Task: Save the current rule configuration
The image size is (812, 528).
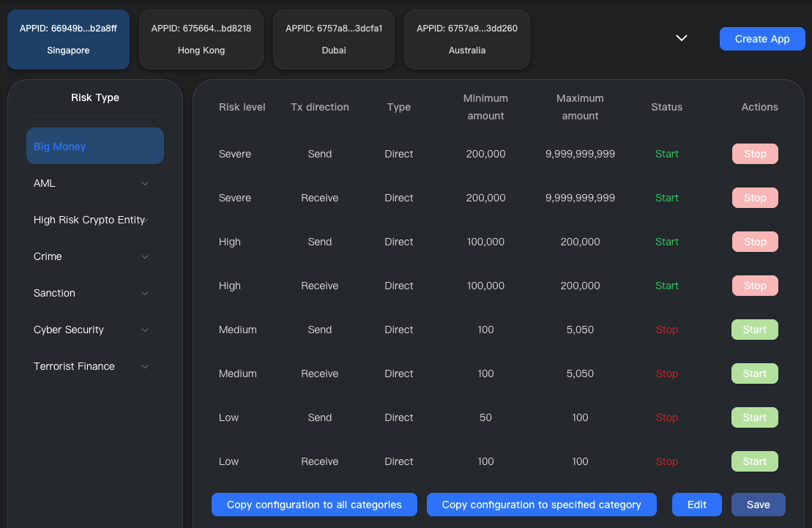Action: click(759, 505)
